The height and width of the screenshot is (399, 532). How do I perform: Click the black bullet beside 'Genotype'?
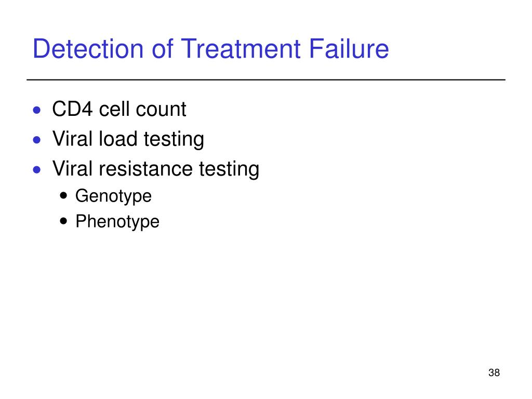pyautogui.click(x=63, y=196)
